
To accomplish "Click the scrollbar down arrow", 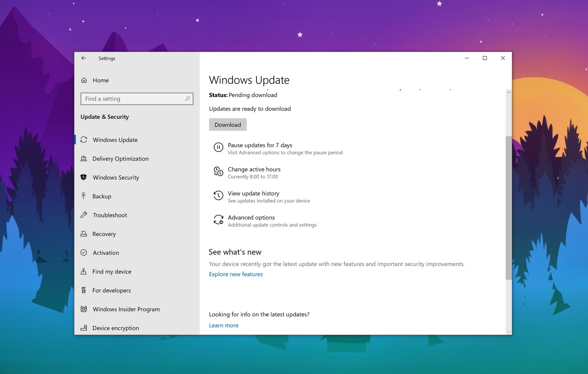I will tap(509, 331).
